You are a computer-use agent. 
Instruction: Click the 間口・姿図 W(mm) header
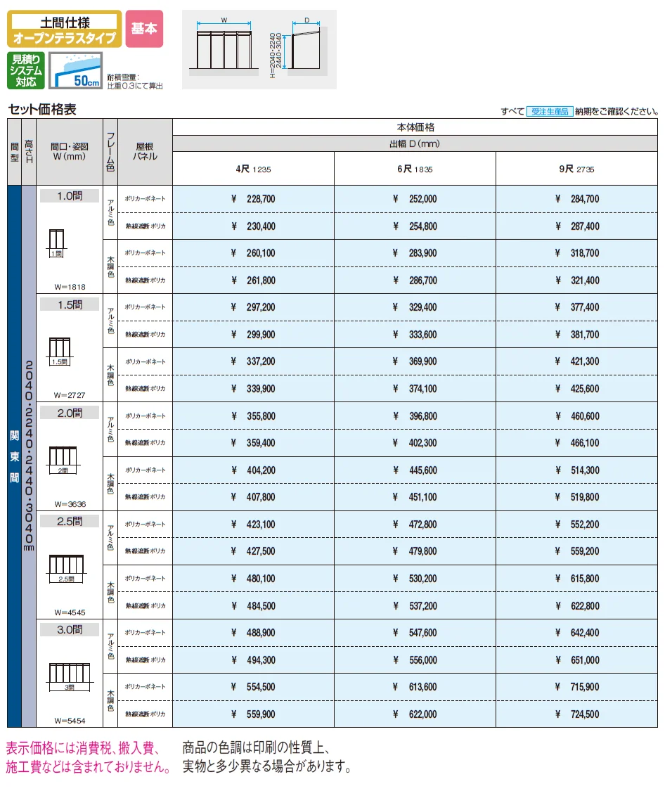click(70, 152)
